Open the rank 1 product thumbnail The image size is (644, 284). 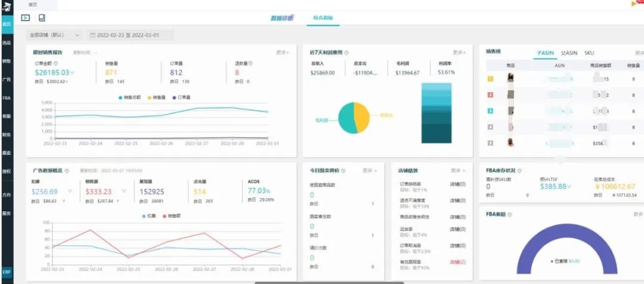tap(510, 78)
